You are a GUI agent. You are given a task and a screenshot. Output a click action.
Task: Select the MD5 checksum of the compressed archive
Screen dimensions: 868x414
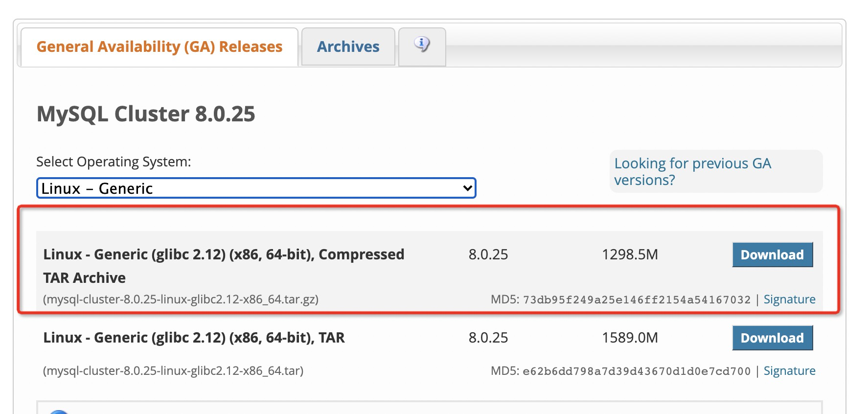tap(636, 299)
